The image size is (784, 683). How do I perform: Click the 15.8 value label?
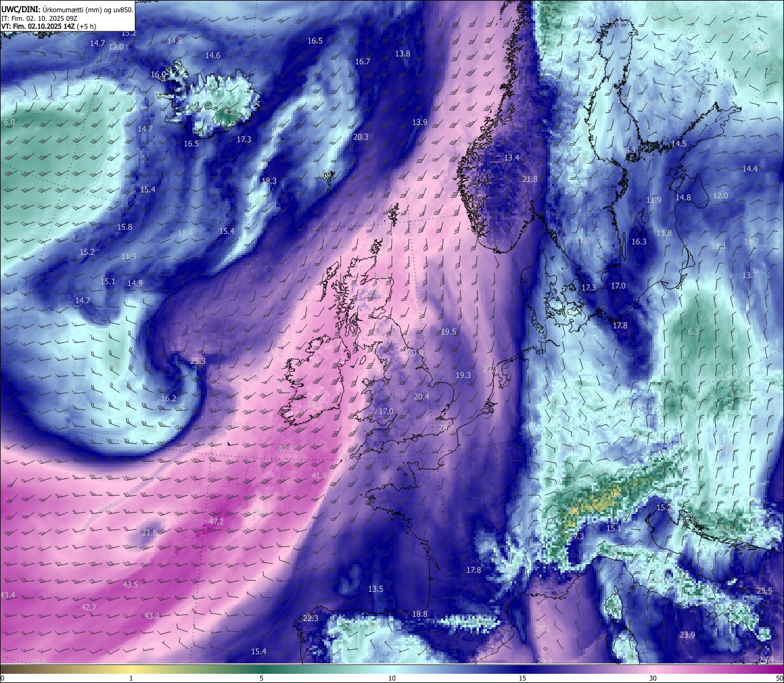[124, 227]
